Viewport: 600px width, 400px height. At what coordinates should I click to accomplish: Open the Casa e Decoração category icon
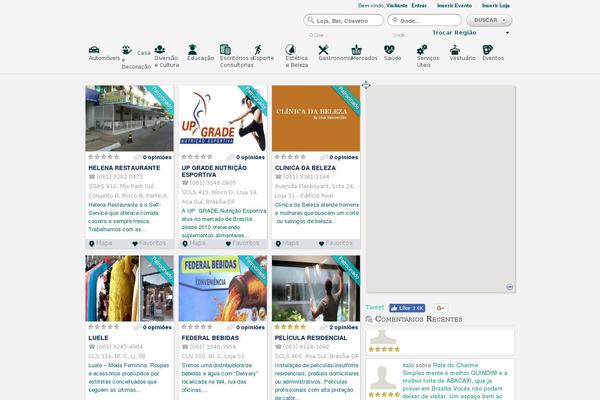(126, 50)
